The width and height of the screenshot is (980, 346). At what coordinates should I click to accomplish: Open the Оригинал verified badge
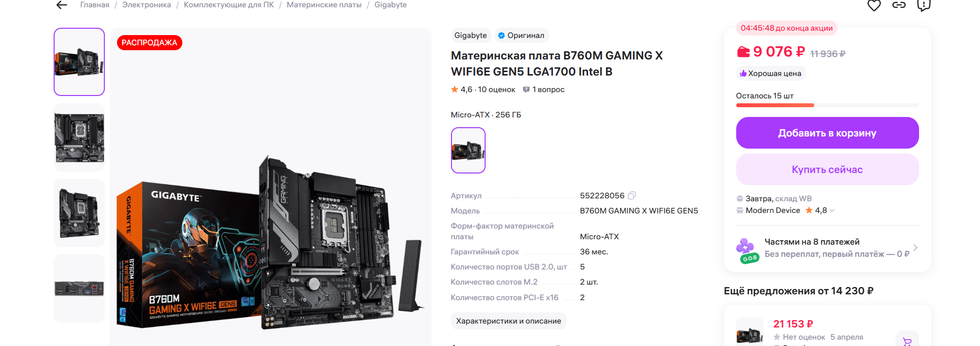(x=521, y=36)
